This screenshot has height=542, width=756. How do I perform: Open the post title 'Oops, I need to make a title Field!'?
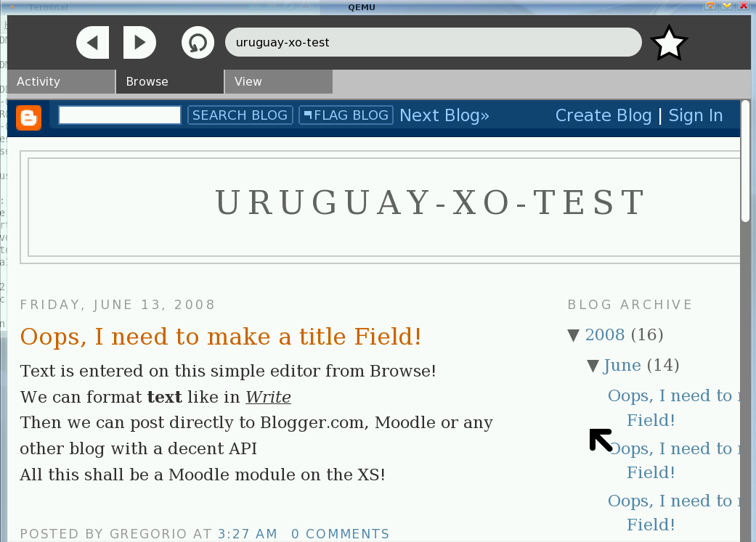pyautogui.click(x=221, y=337)
